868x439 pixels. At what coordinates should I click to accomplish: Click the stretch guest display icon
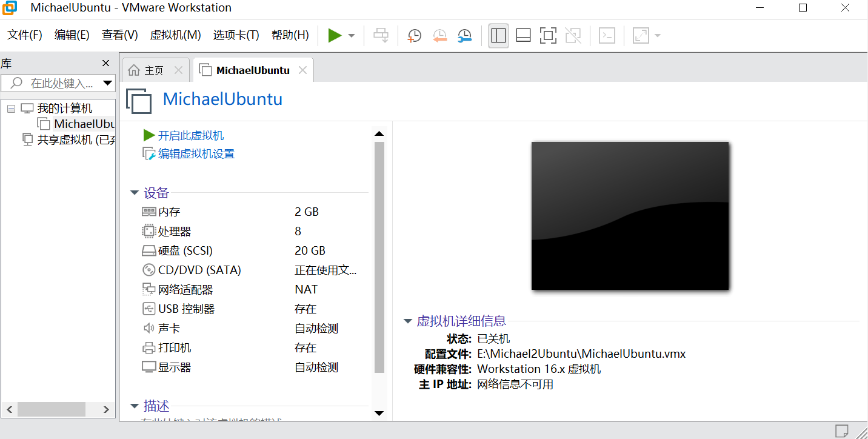coord(641,36)
